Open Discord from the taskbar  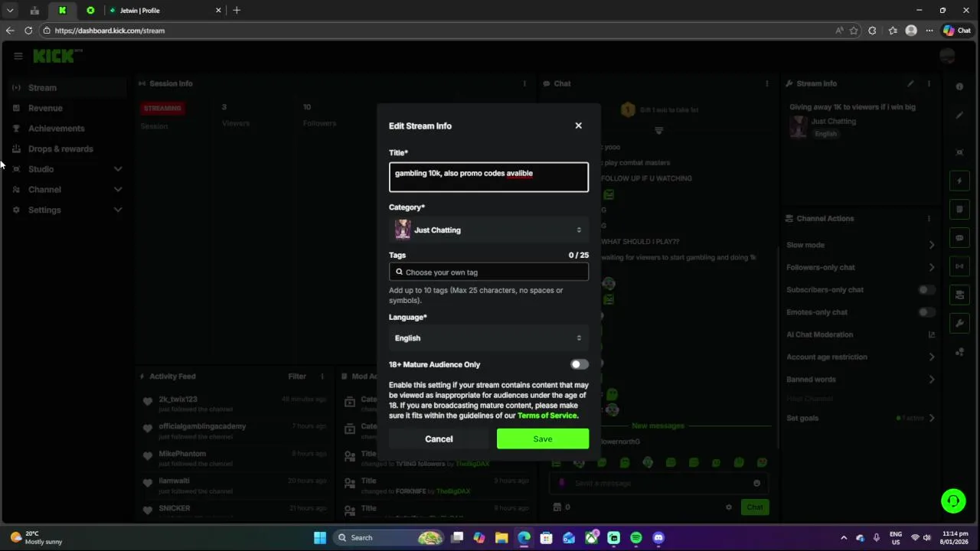pos(658,538)
